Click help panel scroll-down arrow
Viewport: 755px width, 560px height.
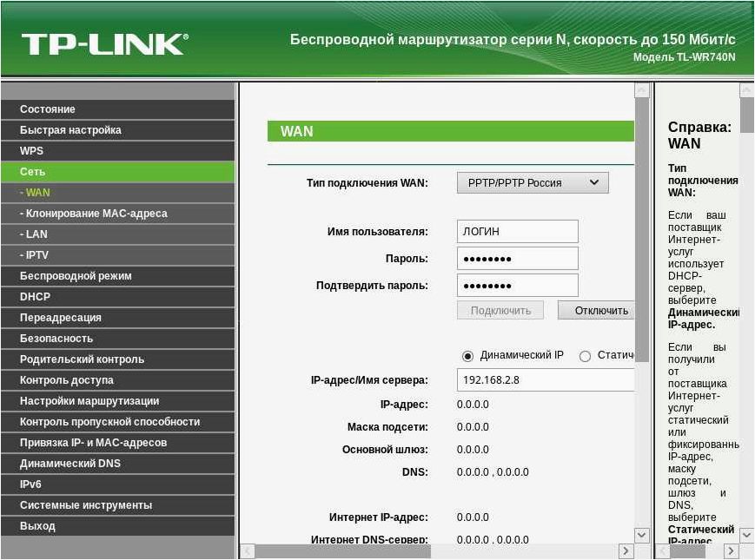click(x=747, y=535)
